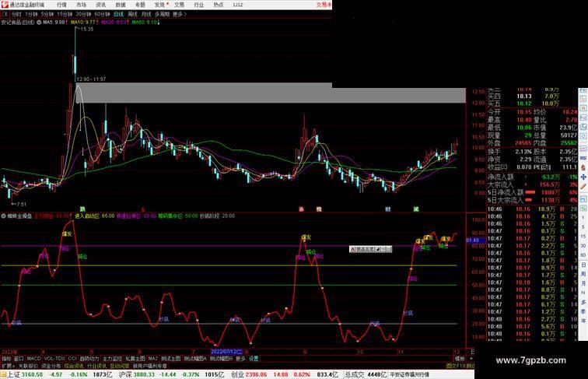This screenshot has width=588, height=379.
Task: Switch chart to 60分钟 period
Action: [x=102, y=14]
